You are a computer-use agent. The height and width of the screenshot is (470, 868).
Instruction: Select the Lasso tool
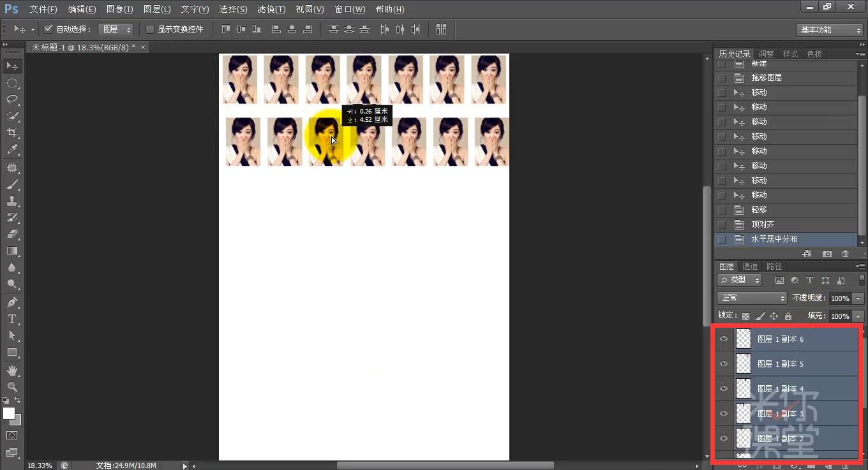pos(12,99)
